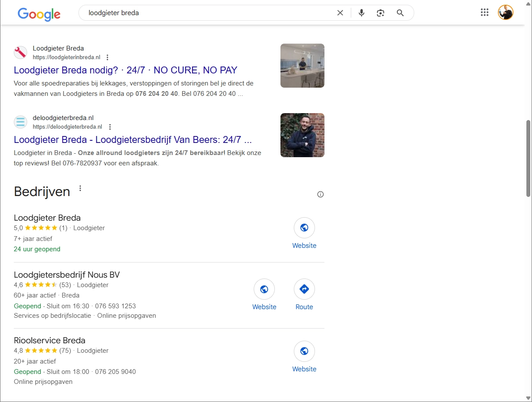Open 'Loodgietersbedrijf Van Beers' result link

coord(133,140)
